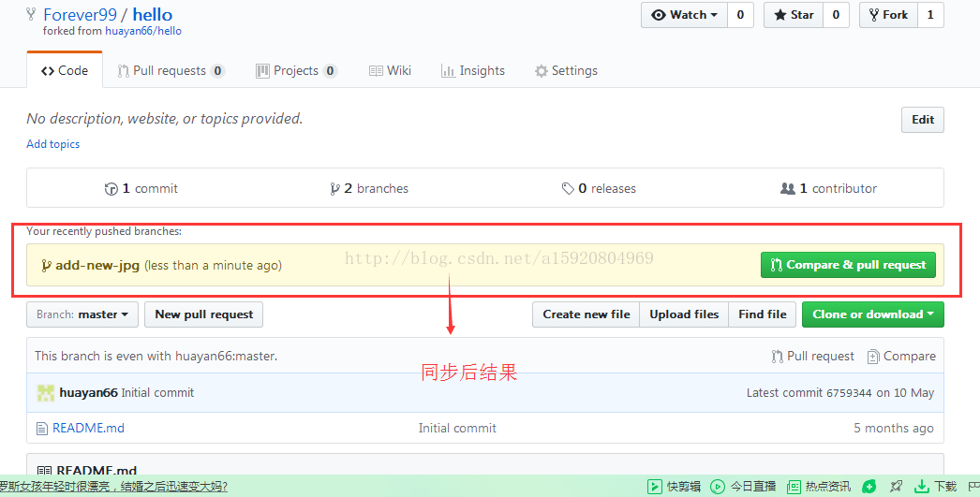The height and width of the screenshot is (497, 980).
Task: Switch to the Pull requests tab
Action: coord(171,70)
